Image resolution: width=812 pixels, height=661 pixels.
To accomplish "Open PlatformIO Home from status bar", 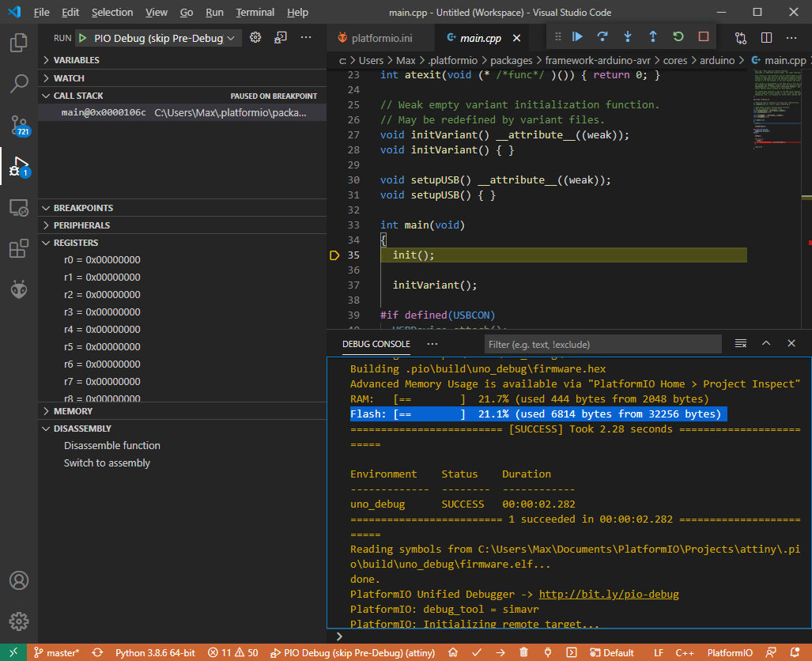I will [453, 653].
